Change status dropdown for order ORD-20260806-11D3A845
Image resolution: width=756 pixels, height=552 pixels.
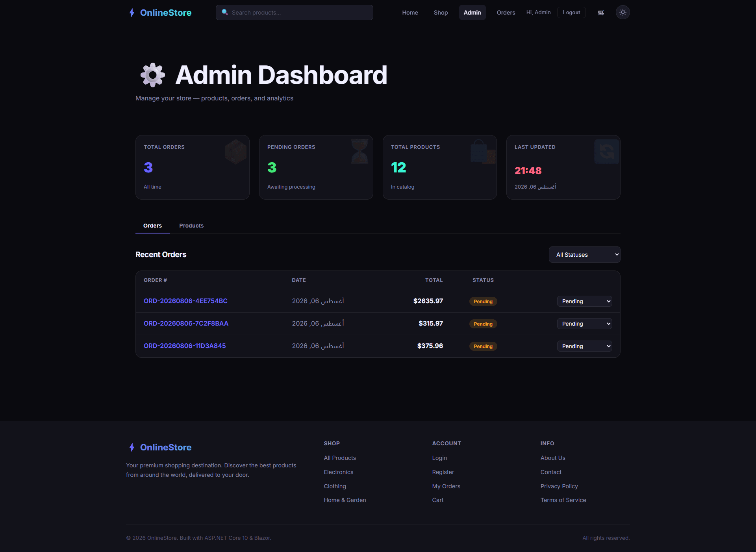tap(584, 346)
